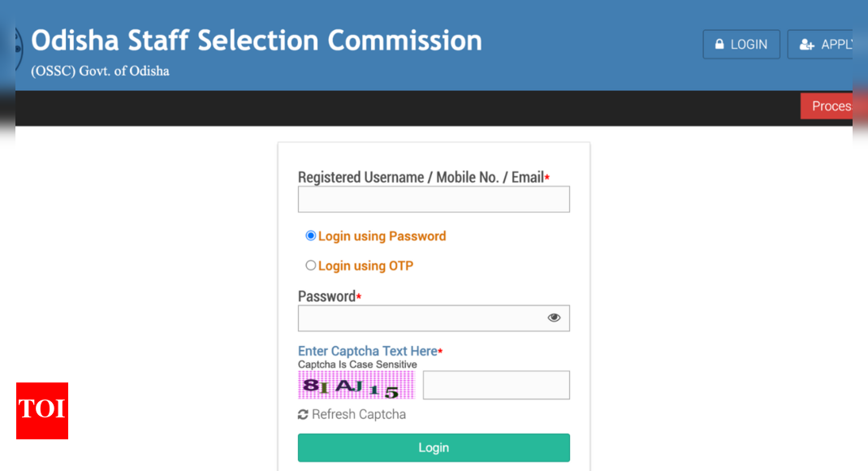This screenshot has width=868, height=471.
Task: Focus the Registered Username / Mobile / Email field
Action: tap(434, 200)
